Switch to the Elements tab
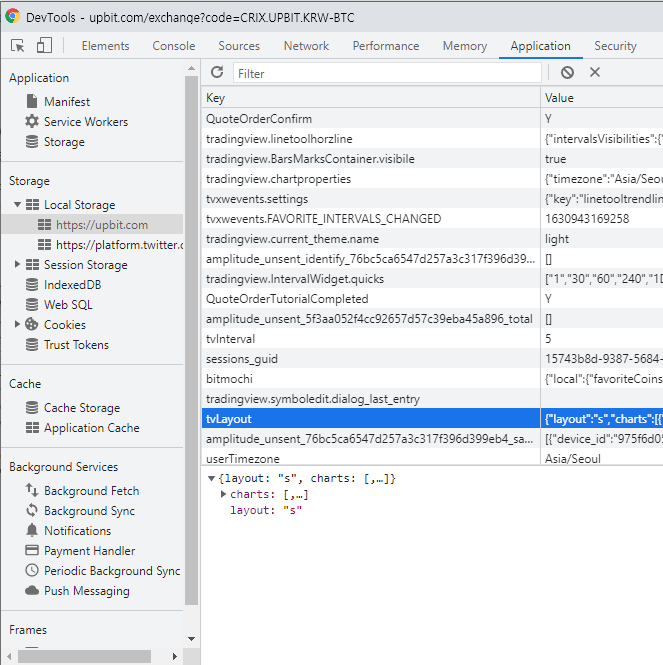 [x=106, y=45]
